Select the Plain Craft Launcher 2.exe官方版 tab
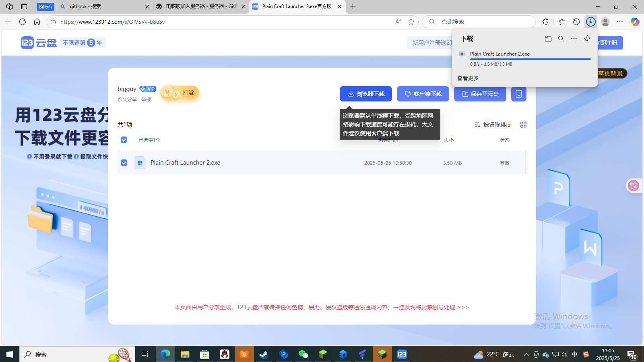The image size is (644, 362). [x=297, y=6]
